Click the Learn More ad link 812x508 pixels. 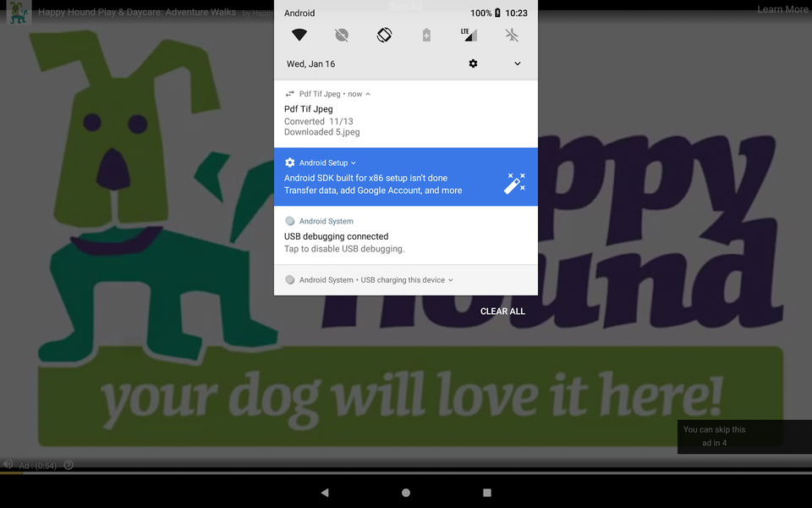[782, 9]
